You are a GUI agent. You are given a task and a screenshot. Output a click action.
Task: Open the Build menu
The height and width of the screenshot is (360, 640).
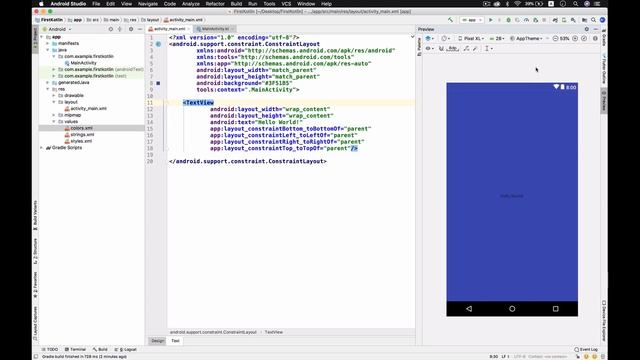tap(236, 4)
